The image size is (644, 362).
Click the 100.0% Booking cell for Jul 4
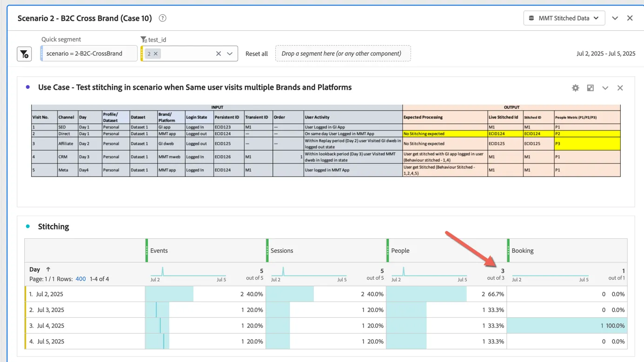click(x=567, y=326)
